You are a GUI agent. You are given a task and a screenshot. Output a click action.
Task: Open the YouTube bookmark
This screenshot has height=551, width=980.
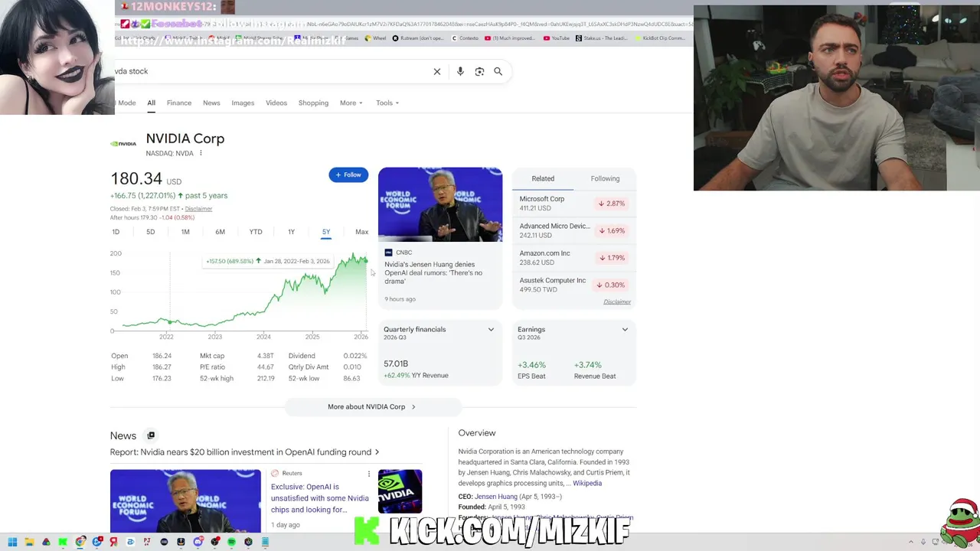(x=557, y=38)
